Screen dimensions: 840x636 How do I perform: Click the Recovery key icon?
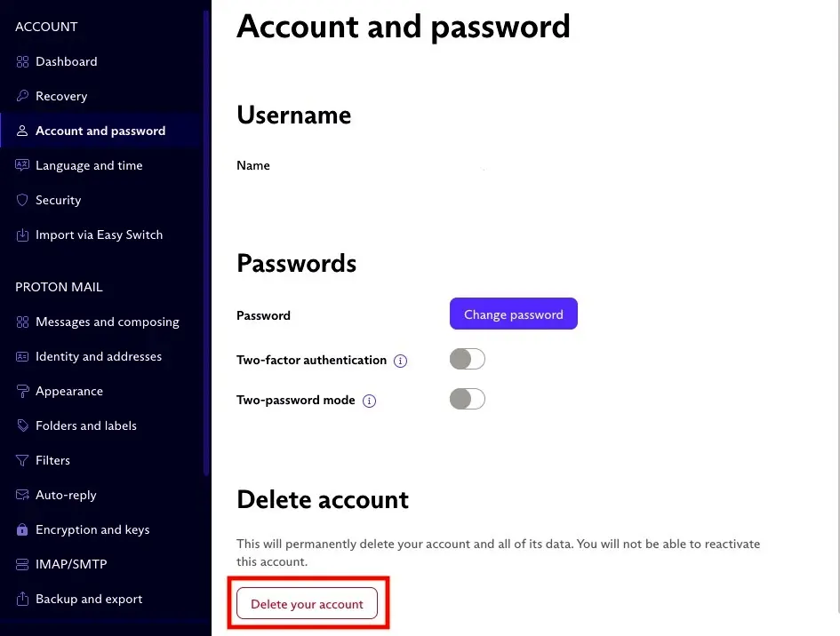pos(21,96)
